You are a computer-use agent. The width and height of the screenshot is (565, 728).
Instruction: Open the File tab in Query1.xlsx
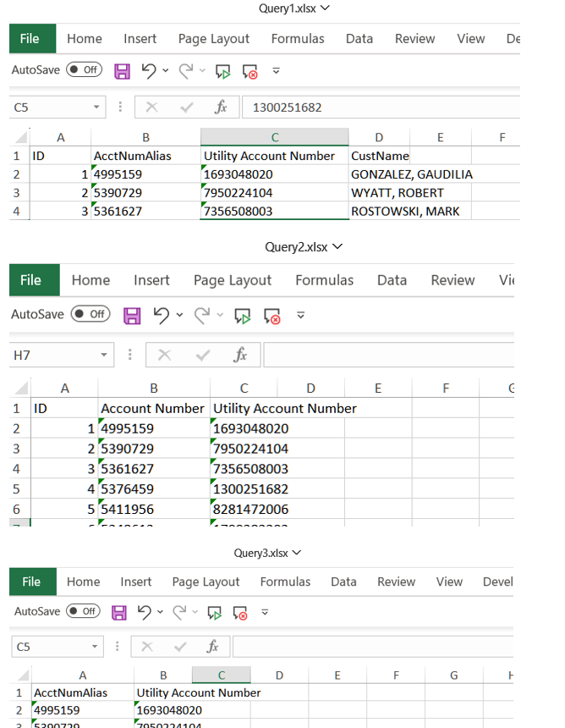(x=32, y=39)
